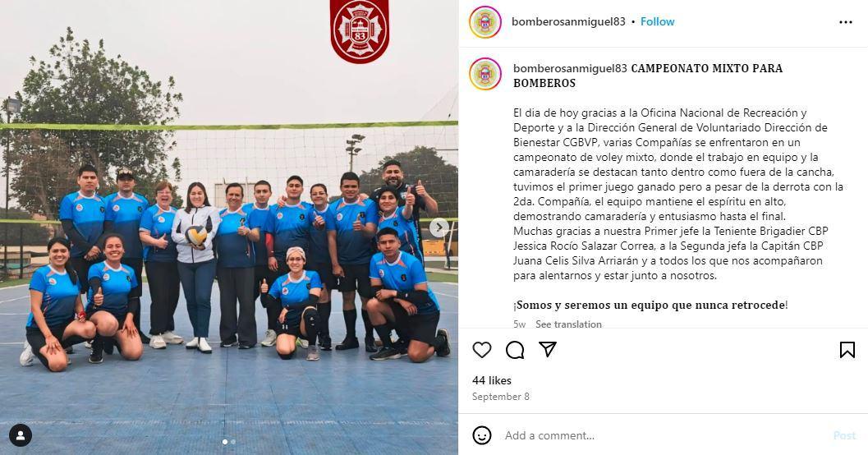Focus the Add a comment field

(x=664, y=435)
